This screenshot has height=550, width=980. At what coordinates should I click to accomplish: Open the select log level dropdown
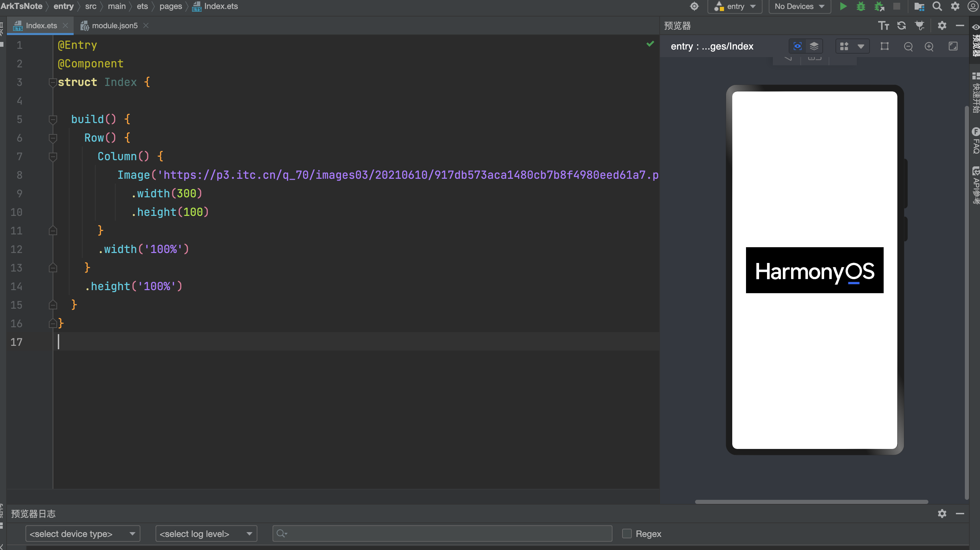[x=206, y=533]
